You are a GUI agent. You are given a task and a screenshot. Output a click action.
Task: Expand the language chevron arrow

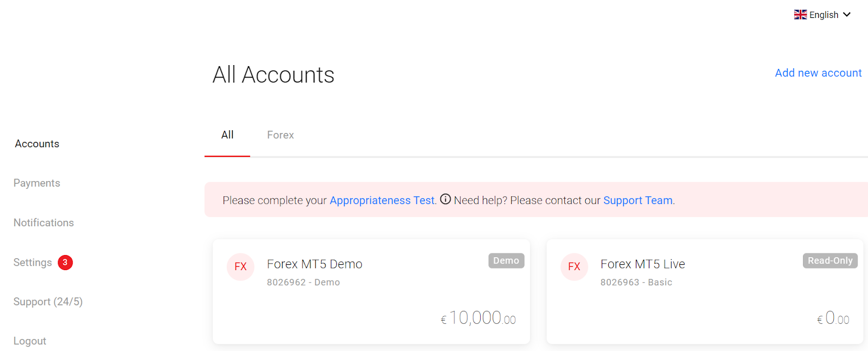point(847,15)
